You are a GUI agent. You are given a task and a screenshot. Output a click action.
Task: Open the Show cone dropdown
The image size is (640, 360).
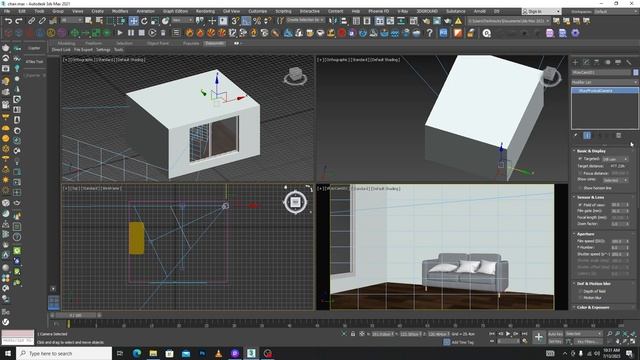[x=616, y=180]
